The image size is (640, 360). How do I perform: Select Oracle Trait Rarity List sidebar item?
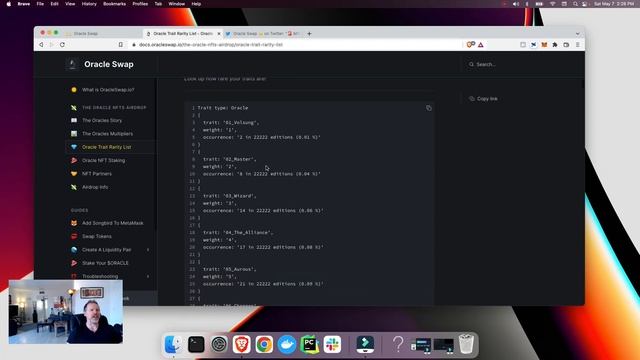point(111,147)
